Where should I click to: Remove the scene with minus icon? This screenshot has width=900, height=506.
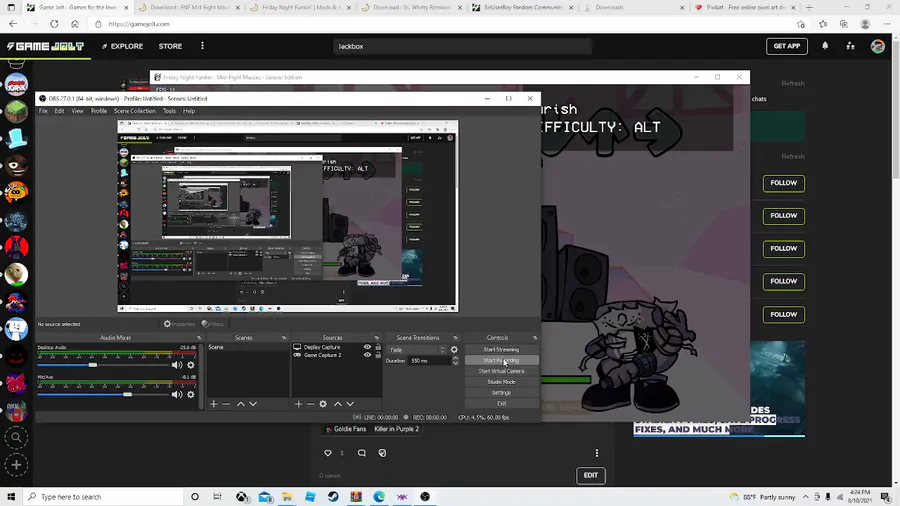226,404
